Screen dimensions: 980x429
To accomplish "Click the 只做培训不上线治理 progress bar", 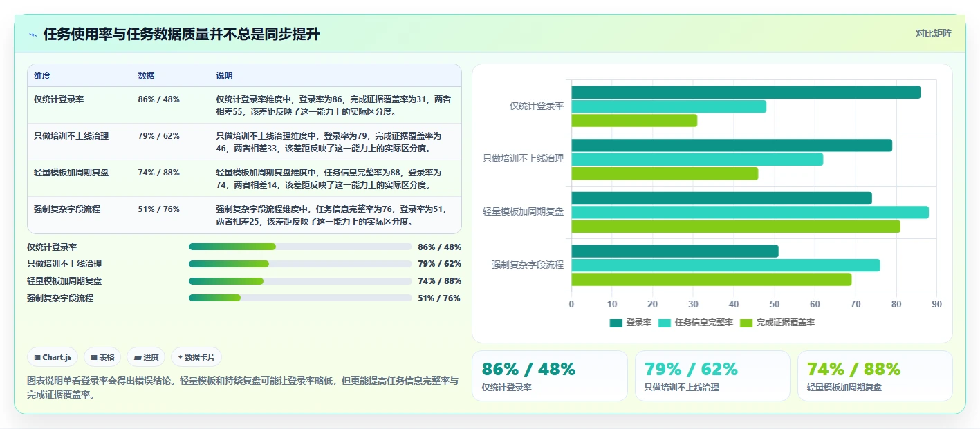I will pyautogui.click(x=300, y=264).
